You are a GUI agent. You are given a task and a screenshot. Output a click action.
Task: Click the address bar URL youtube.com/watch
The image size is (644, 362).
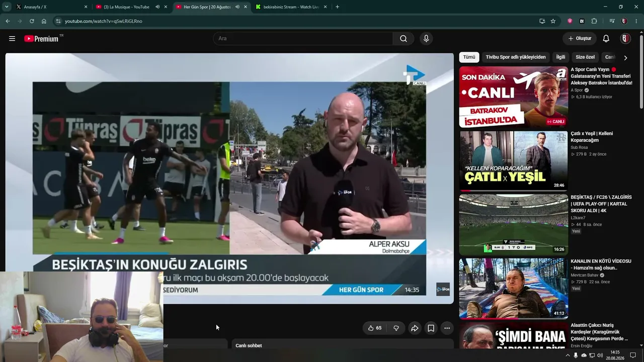(104, 21)
